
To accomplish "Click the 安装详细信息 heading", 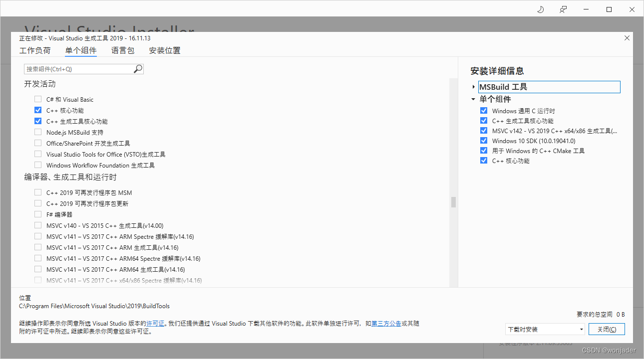I will (497, 71).
